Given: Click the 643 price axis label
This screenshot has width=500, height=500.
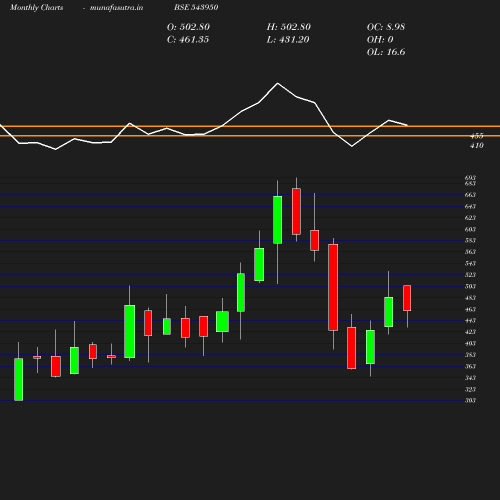Looking at the screenshot, I should pos(470,207).
